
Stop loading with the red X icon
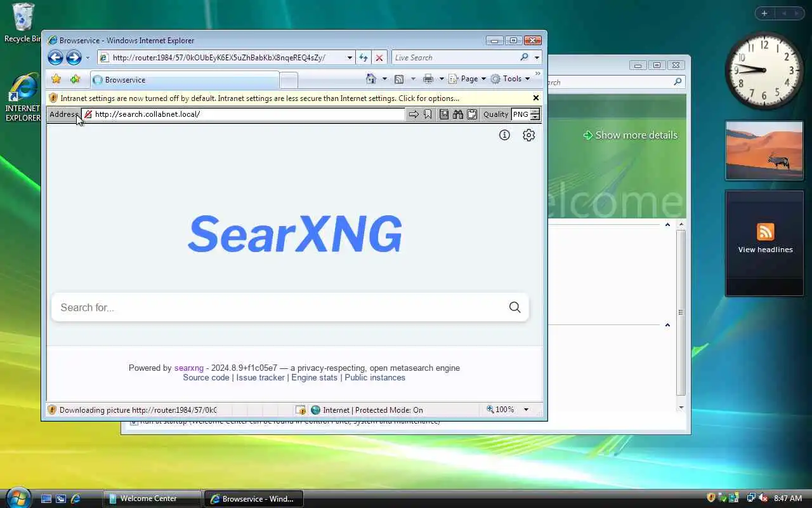point(379,58)
